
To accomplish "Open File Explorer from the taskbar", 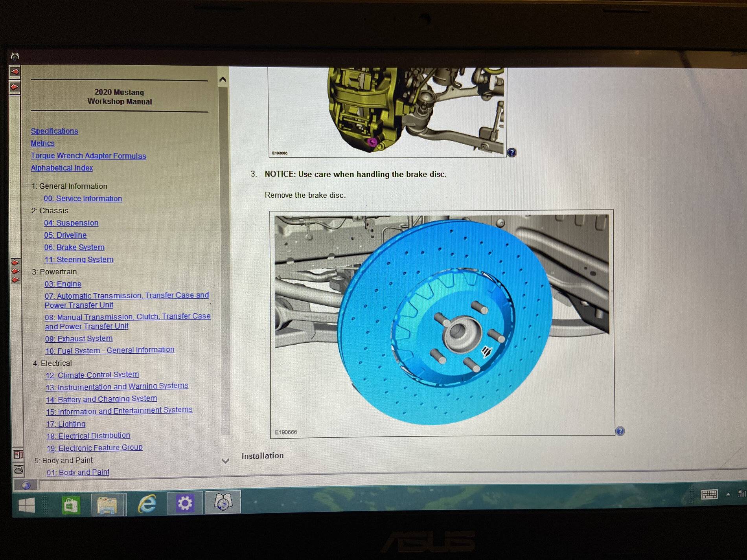I will (x=107, y=505).
